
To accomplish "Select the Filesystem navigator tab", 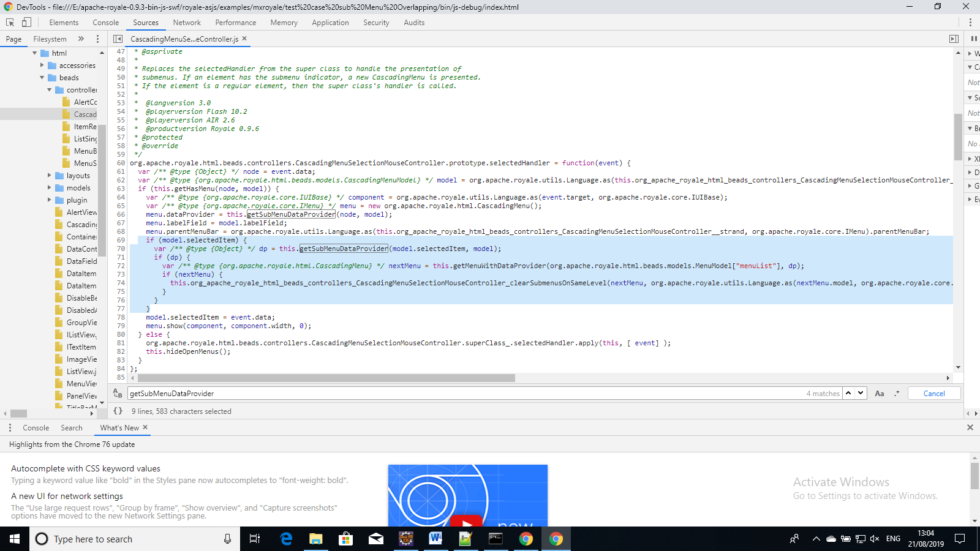I will (x=50, y=39).
